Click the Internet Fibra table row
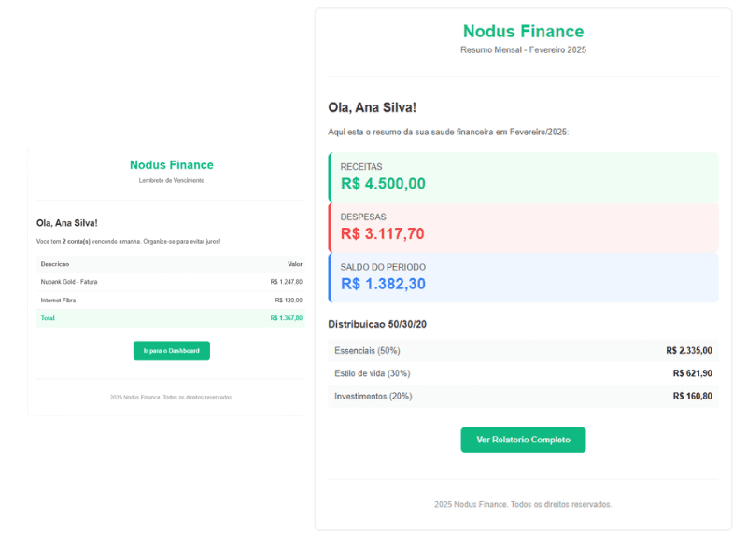Viewport: 747px width, 560px height. pos(171,300)
